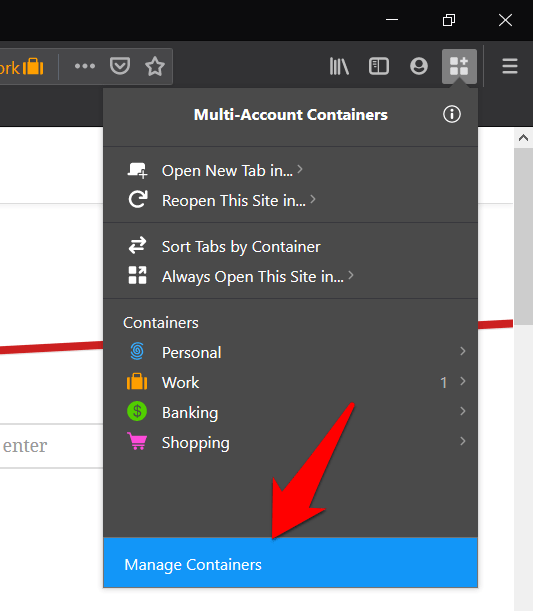This screenshot has height=611, width=533.
Task: Choose Always Open This Site in...
Action: (x=253, y=277)
